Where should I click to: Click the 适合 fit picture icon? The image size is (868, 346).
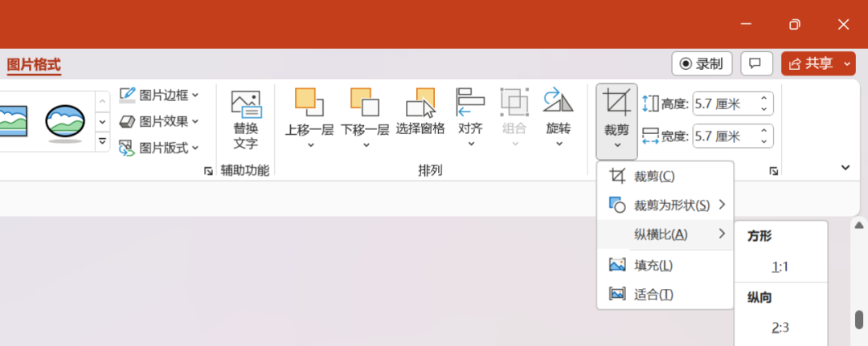tap(617, 294)
